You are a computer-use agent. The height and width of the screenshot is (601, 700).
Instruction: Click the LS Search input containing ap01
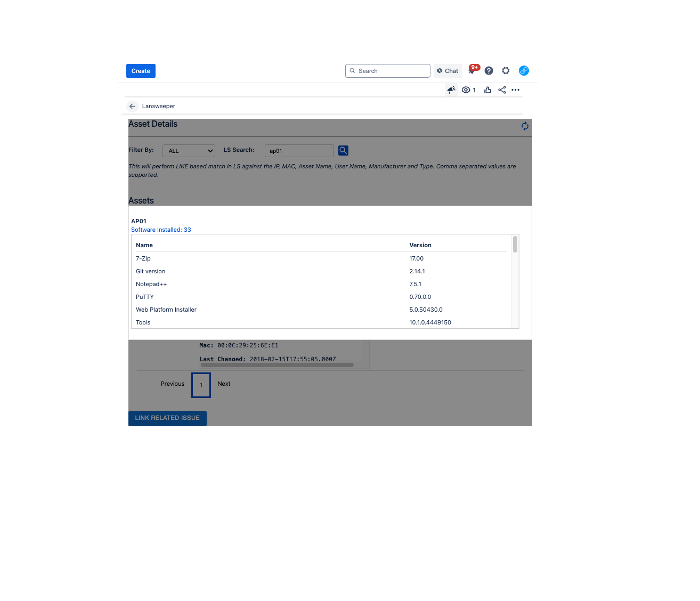point(299,151)
